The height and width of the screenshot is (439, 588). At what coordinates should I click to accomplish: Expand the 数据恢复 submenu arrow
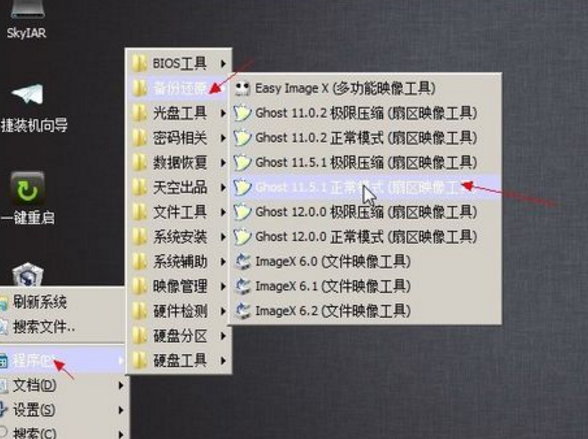pyautogui.click(x=223, y=163)
